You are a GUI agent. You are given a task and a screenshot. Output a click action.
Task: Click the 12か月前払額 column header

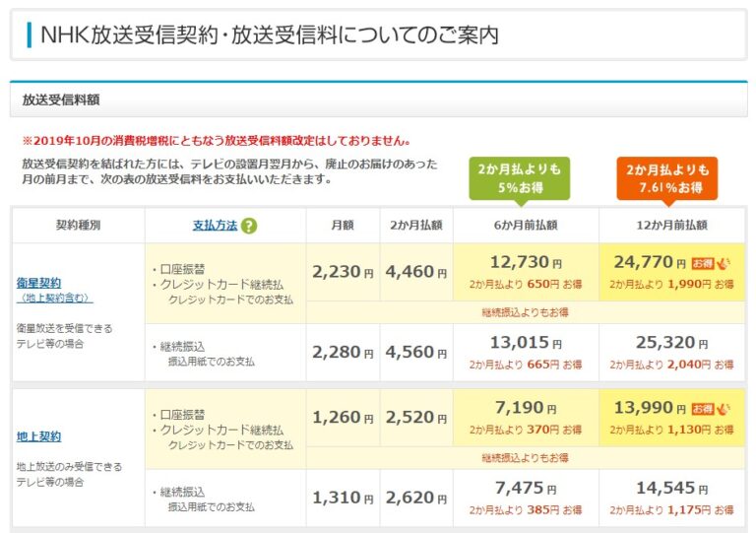(x=671, y=225)
